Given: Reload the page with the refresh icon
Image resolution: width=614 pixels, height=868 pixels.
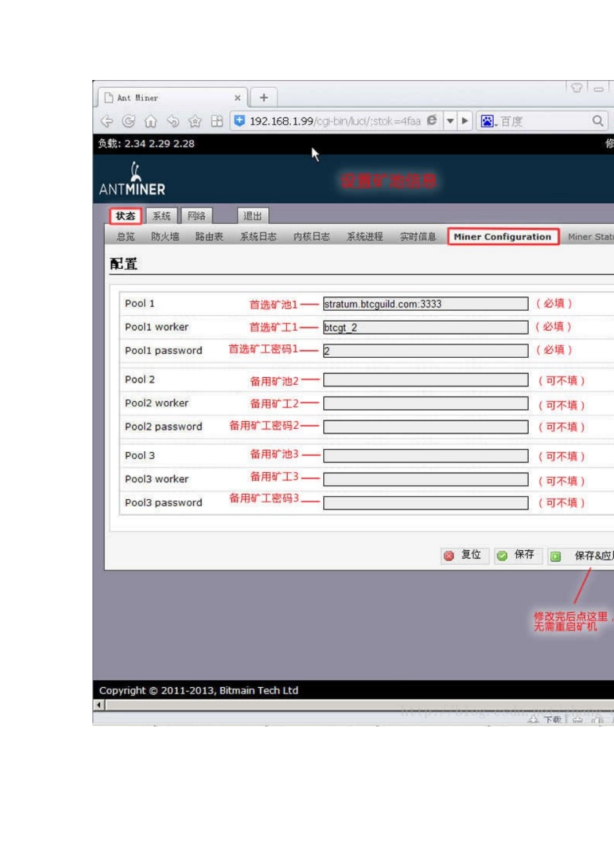Looking at the screenshot, I should point(129,121).
